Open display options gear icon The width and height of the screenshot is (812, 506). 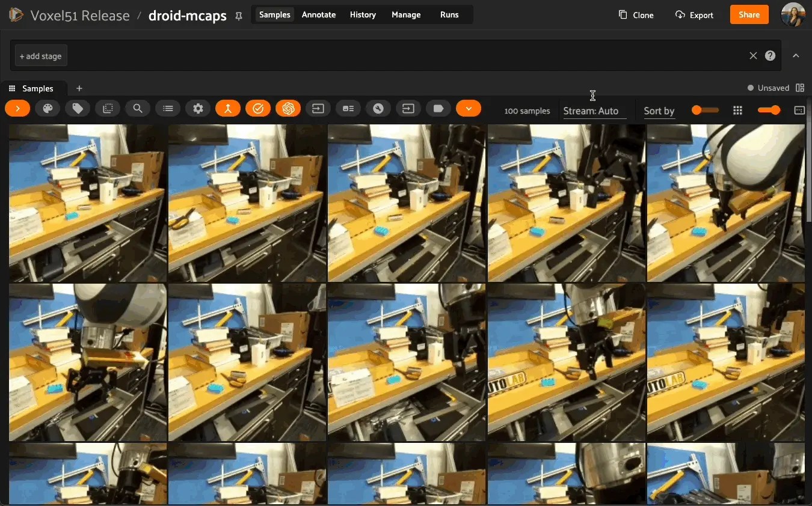pos(198,109)
